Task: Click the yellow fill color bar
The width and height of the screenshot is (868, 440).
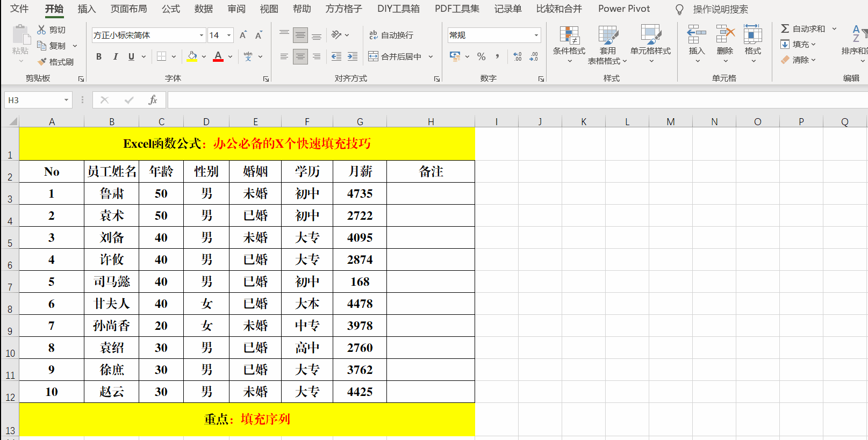Action: click(192, 61)
